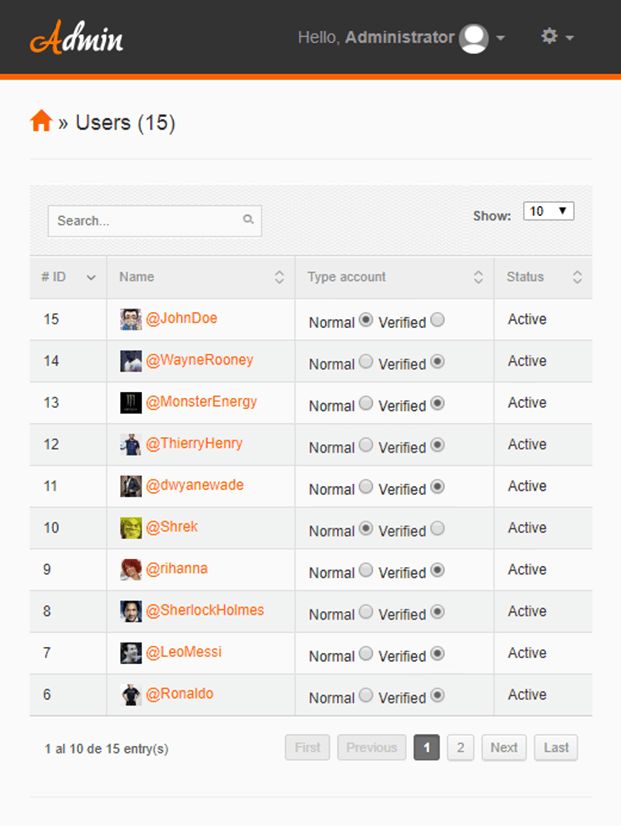
Task: Expand the Administrator user dropdown arrow
Action: click(501, 38)
